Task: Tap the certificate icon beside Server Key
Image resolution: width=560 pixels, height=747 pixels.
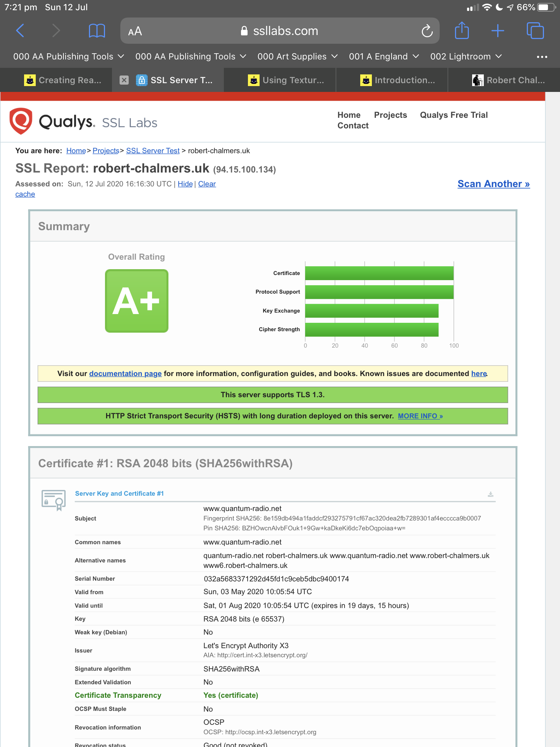Action: [x=54, y=500]
